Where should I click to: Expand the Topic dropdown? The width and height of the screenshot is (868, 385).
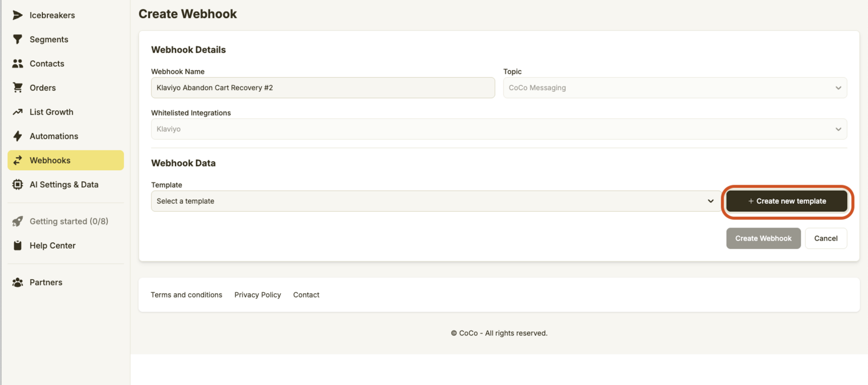click(674, 88)
